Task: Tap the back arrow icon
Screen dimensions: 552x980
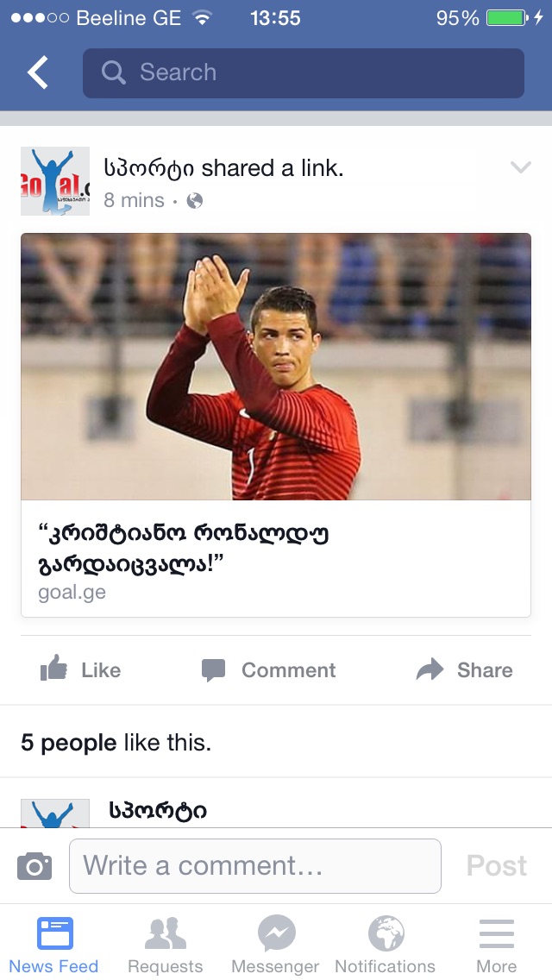Action: (37, 72)
